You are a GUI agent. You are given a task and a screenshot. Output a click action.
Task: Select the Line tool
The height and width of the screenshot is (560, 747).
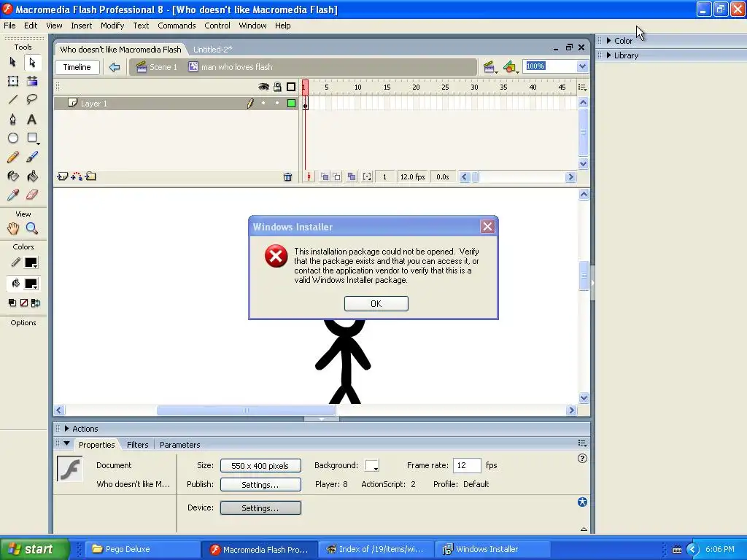coord(13,99)
